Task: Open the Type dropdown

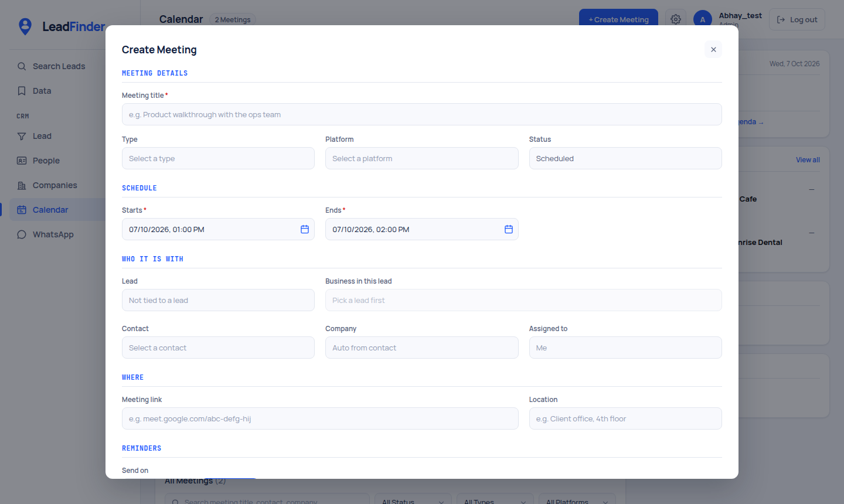Action: pos(218,158)
